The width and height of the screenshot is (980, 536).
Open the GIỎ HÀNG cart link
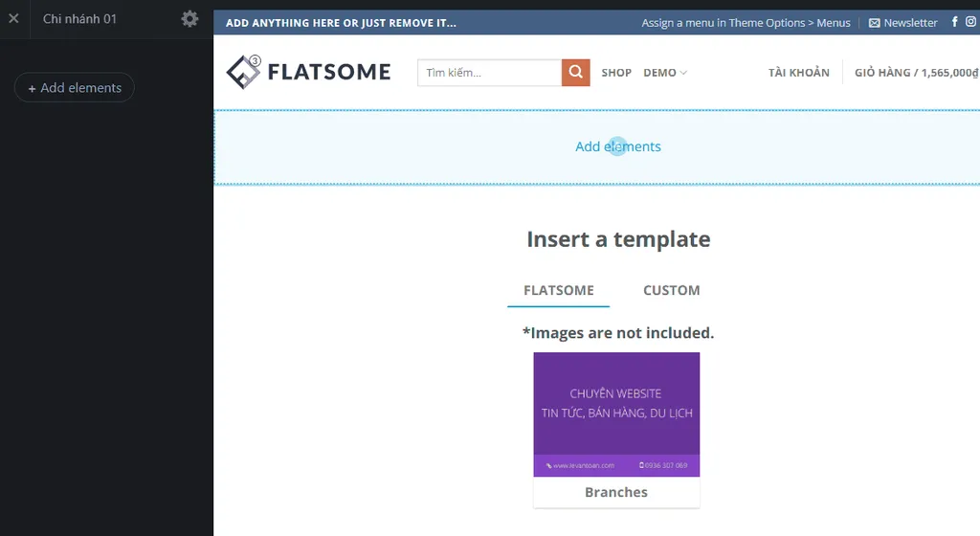coord(916,73)
